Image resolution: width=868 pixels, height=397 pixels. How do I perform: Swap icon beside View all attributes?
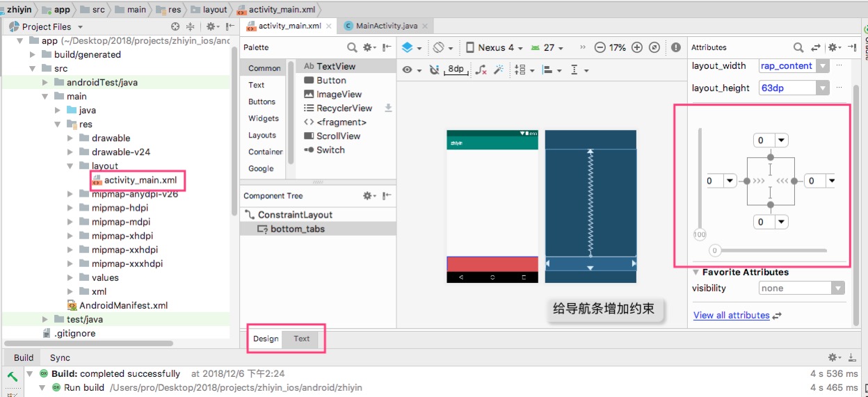(x=777, y=316)
